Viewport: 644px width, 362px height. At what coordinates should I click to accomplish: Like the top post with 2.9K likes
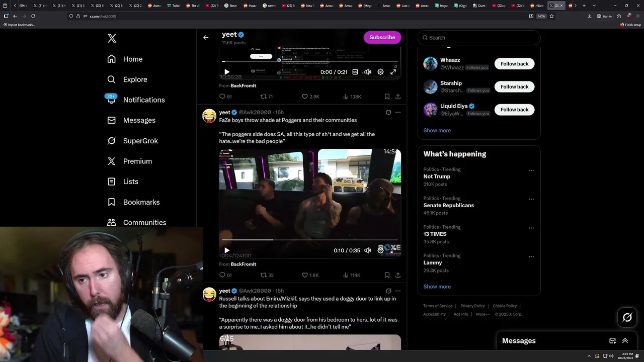click(x=310, y=97)
